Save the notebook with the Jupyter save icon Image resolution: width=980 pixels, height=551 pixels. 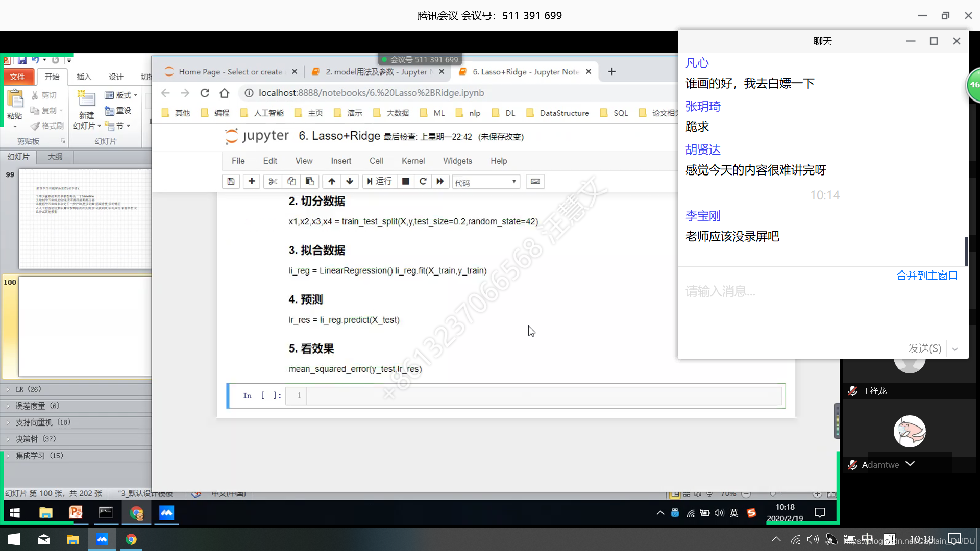point(231,182)
